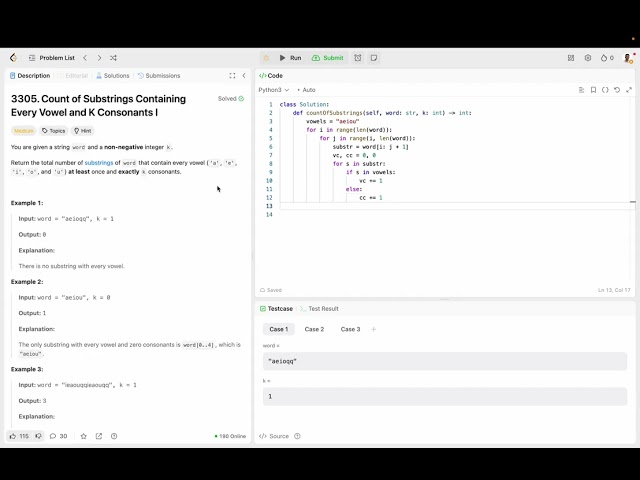This screenshot has height=480, width=640.
Task: Submit the solution
Action: point(327,58)
